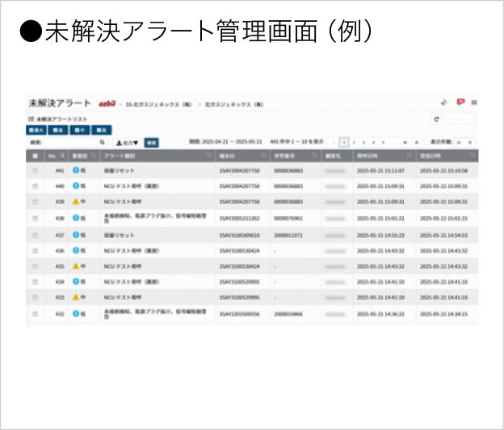Click the info severity icon on row 441

click(75, 171)
